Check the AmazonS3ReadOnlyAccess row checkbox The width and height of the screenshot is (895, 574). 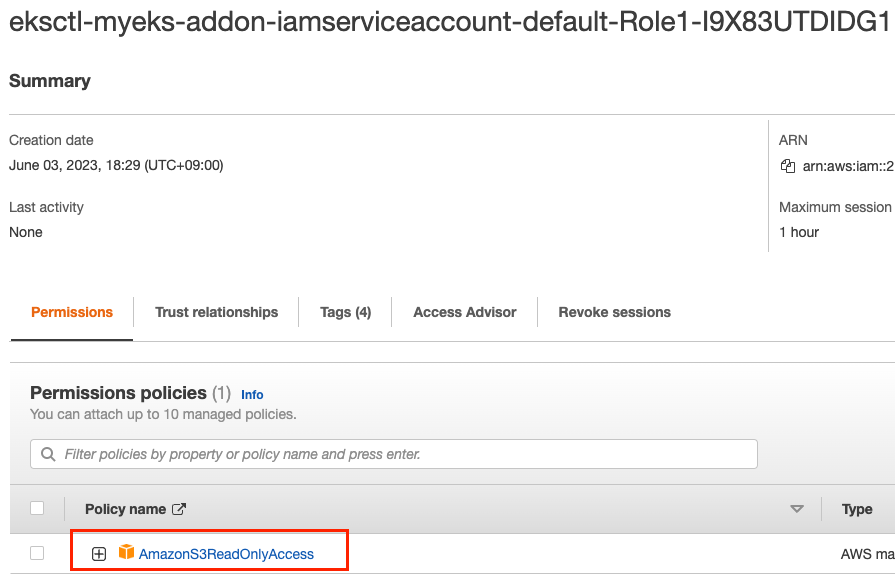click(37, 553)
